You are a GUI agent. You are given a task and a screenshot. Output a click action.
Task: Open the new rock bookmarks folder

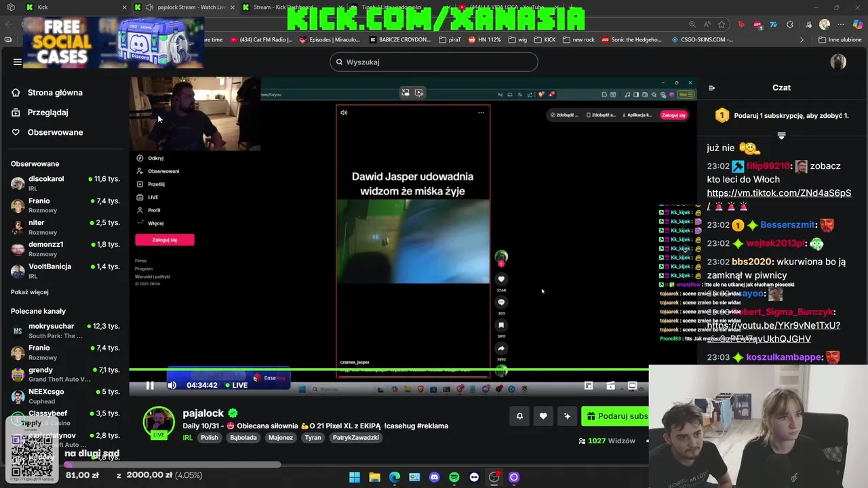(x=578, y=40)
